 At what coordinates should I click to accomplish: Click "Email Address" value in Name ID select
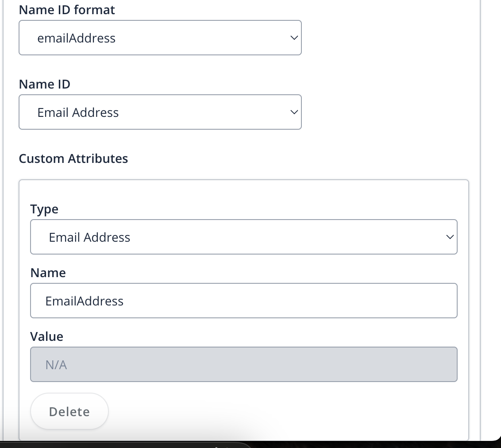pos(78,112)
